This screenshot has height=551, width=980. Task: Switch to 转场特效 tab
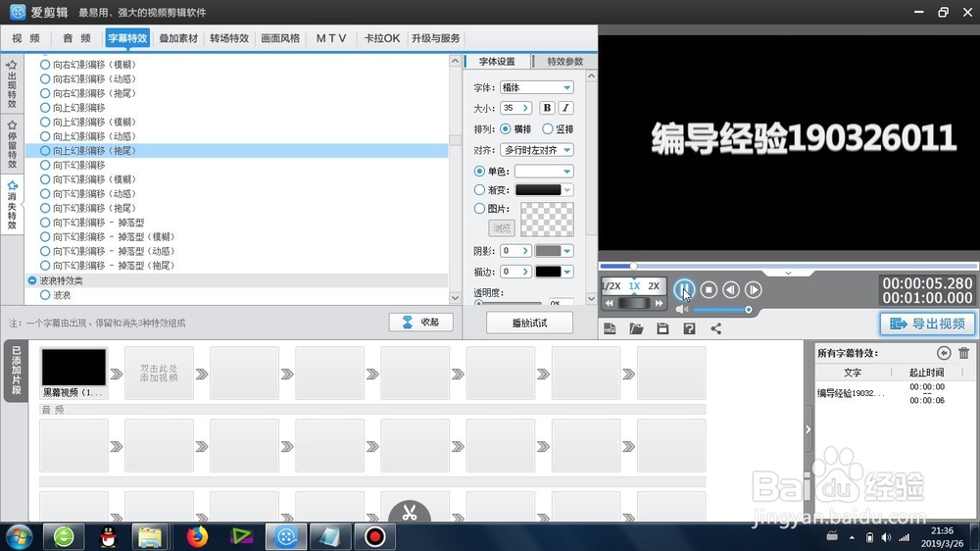point(229,38)
